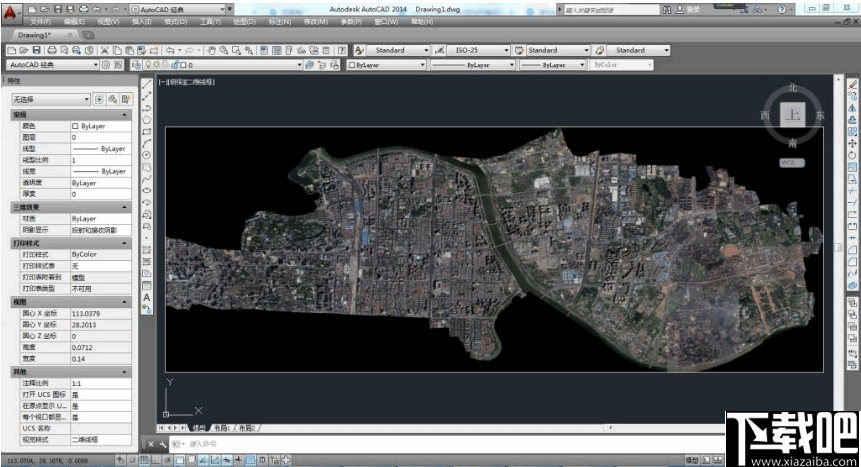Viewport: 861px width, 467px height.
Task: Click the top face of the ViewCube
Action: coord(792,115)
